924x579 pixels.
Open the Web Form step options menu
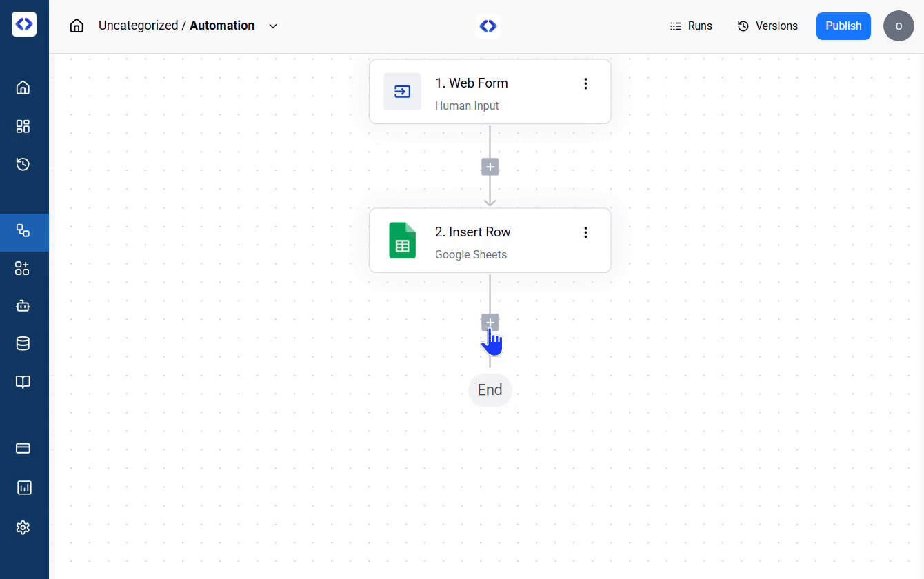click(585, 84)
